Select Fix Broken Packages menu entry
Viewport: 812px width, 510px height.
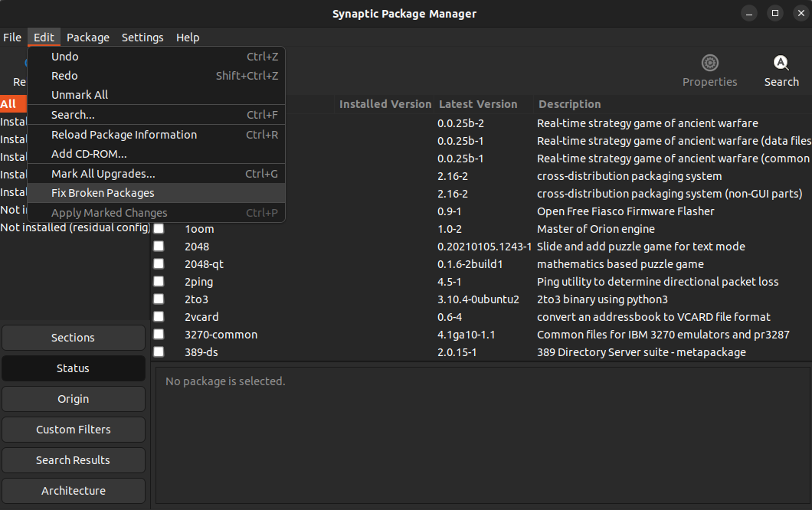click(103, 193)
